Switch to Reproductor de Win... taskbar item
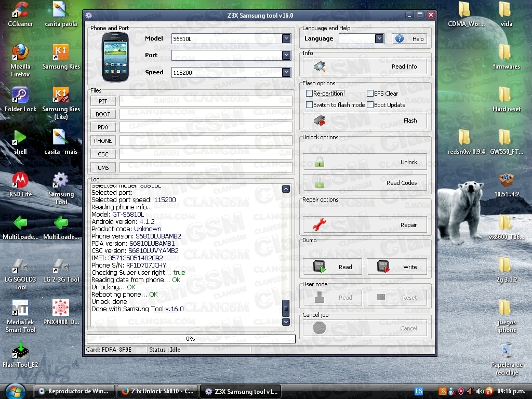This screenshot has height=399, width=532. point(74,391)
